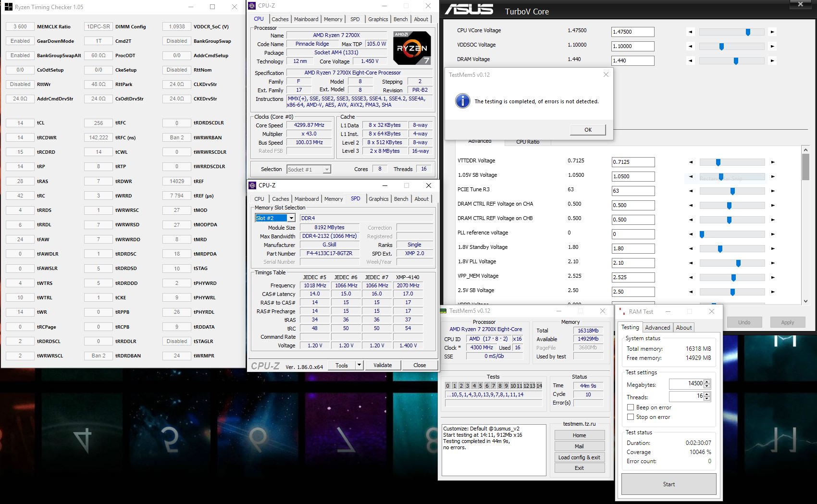Click the TurboV Core vertical scrollbar thumb
817x504 pixels.
coord(805,167)
